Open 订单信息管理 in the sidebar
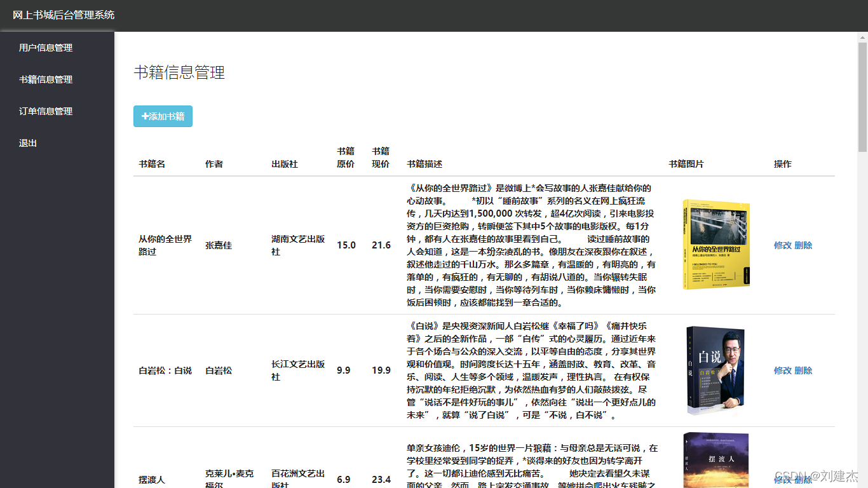This screenshot has height=488, width=868. (46, 111)
